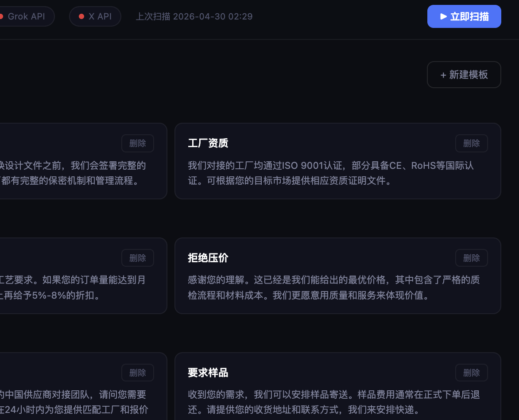Click the play triangle icon in 立即扫描
Screen dimensions: 519x420
click(x=444, y=16)
